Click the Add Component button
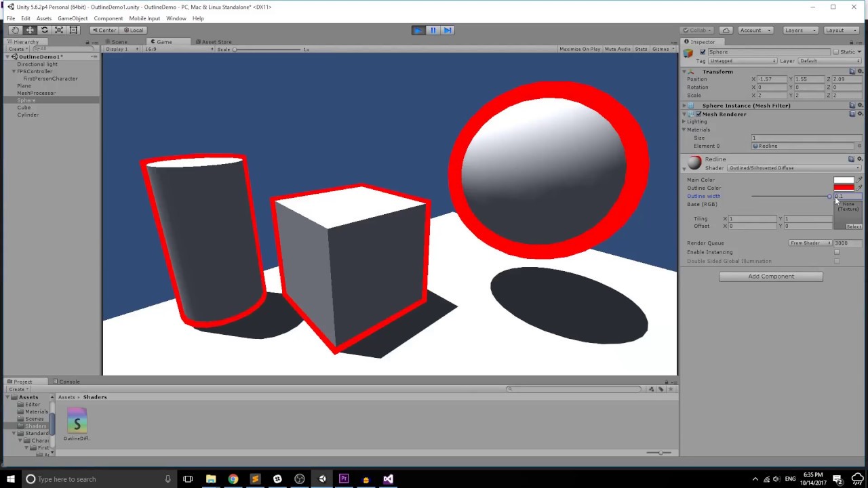The width and height of the screenshot is (868, 488). tap(771, 277)
